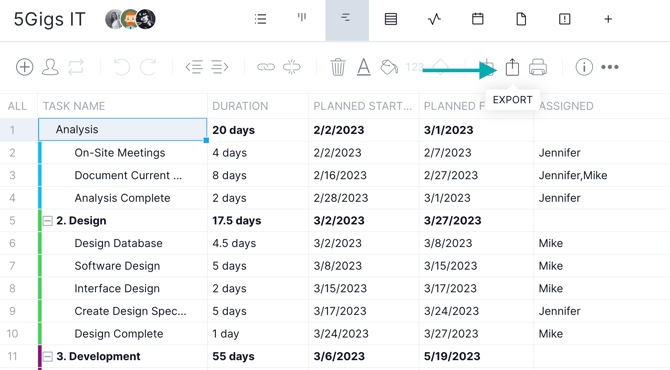Click the 5Gigs IT project title
The image size is (670, 370).
click(x=50, y=20)
